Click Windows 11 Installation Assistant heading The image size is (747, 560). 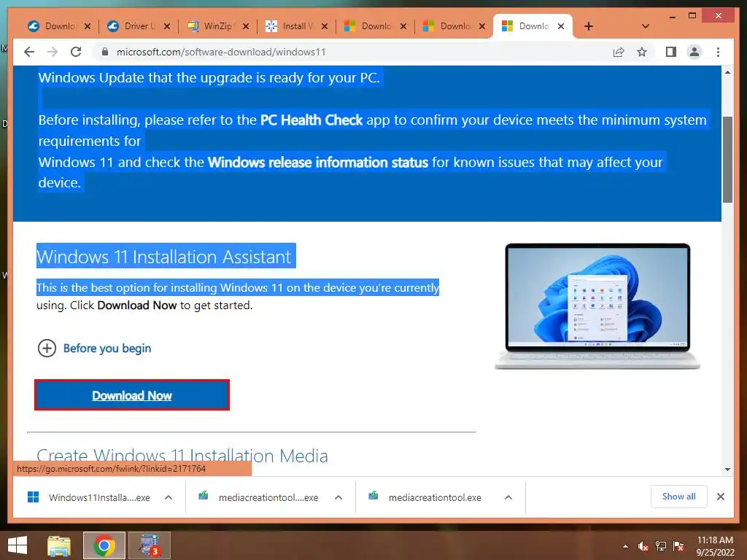pos(164,257)
